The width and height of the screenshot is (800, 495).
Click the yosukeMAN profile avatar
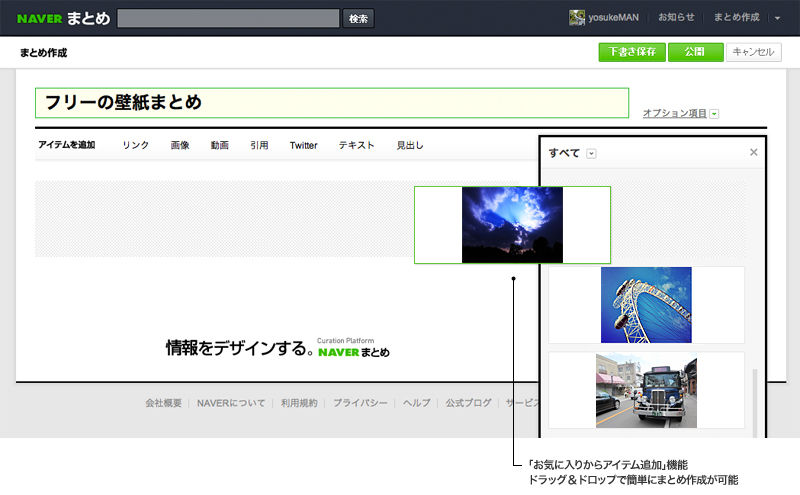tap(577, 17)
